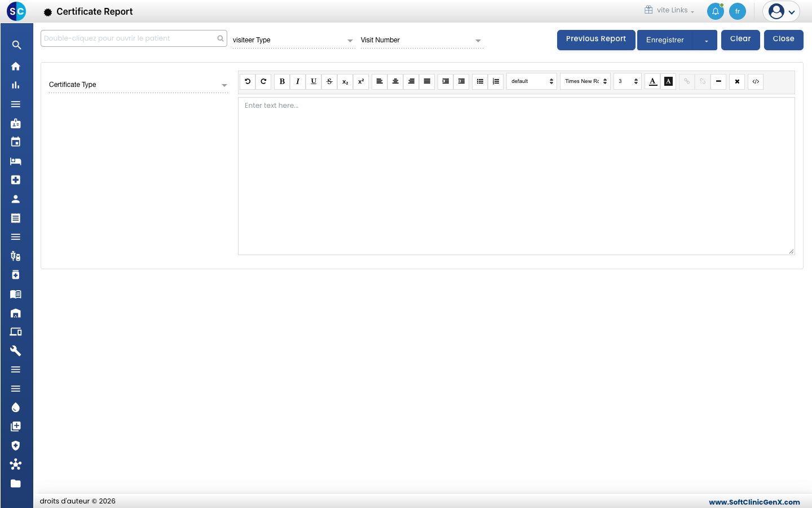The height and width of the screenshot is (508, 812).
Task: Click the Enregistrer button
Action: coord(665,40)
